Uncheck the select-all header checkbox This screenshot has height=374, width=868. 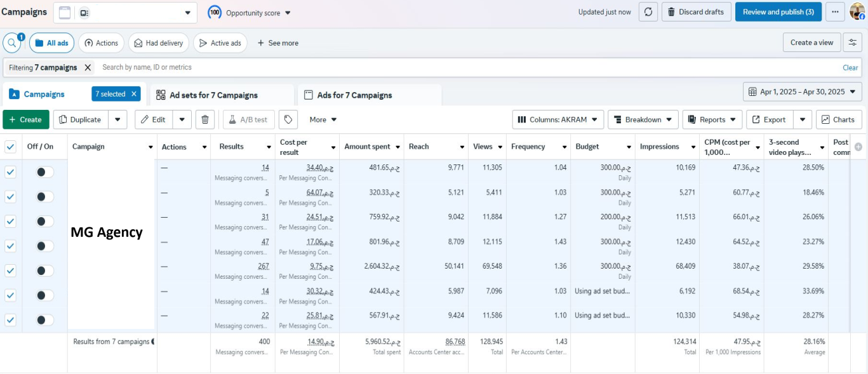10,147
